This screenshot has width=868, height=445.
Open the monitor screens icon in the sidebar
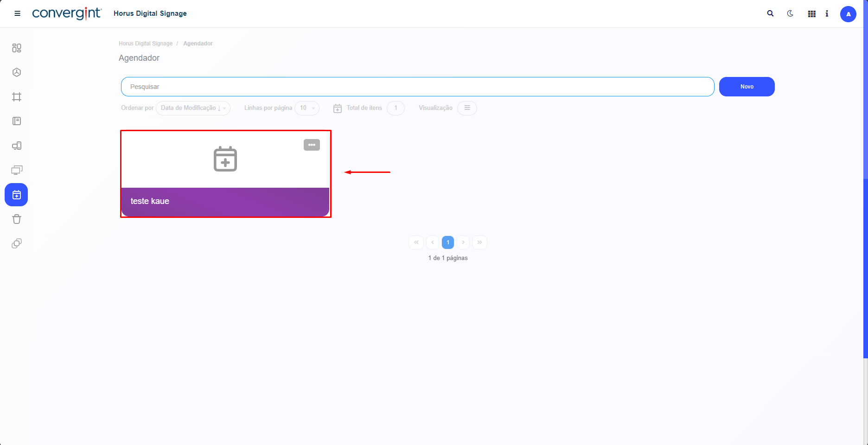point(17,170)
